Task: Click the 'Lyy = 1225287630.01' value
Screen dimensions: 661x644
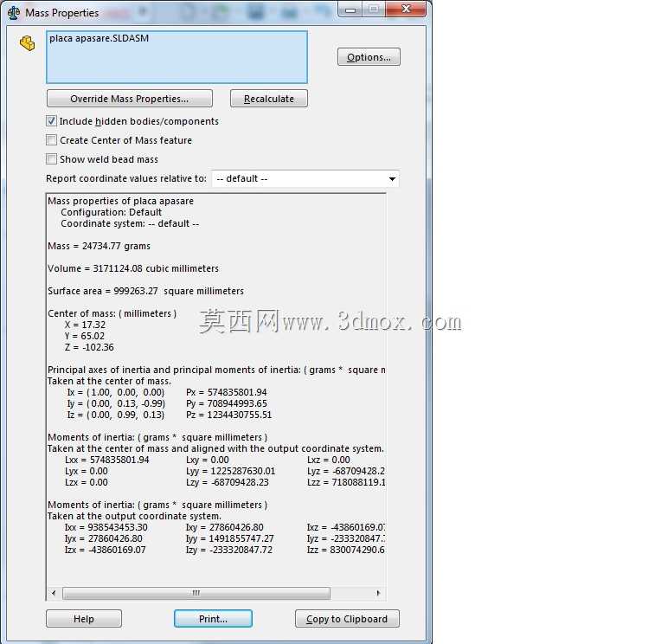Action: (231, 471)
